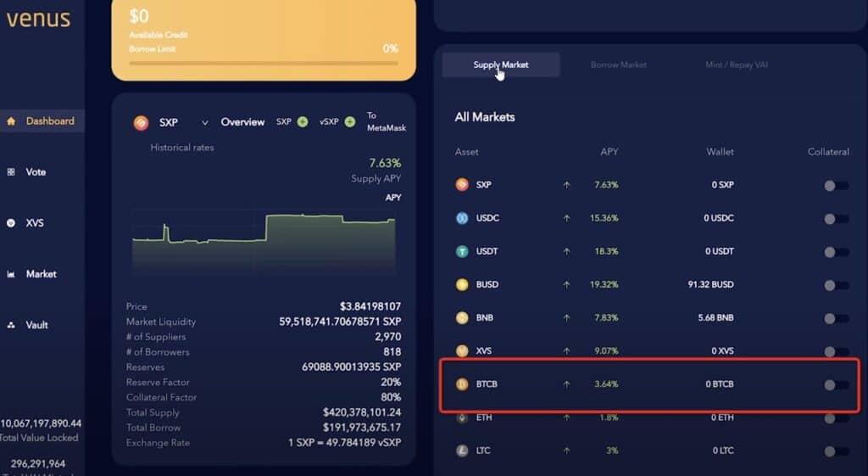Add SXP to MetaMask via plus icon
The height and width of the screenshot is (476, 868).
pos(303,122)
